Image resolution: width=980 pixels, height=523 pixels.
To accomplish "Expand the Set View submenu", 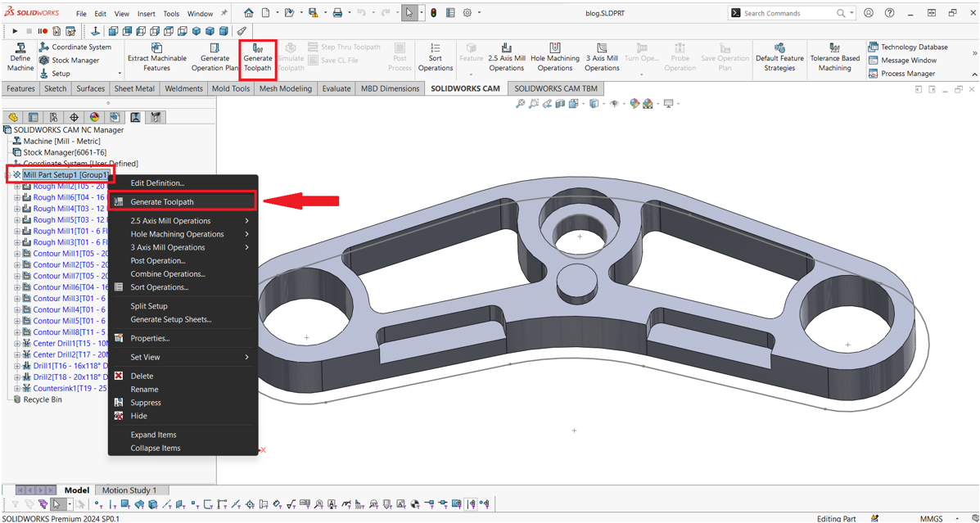I will pyautogui.click(x=146, y=357).
